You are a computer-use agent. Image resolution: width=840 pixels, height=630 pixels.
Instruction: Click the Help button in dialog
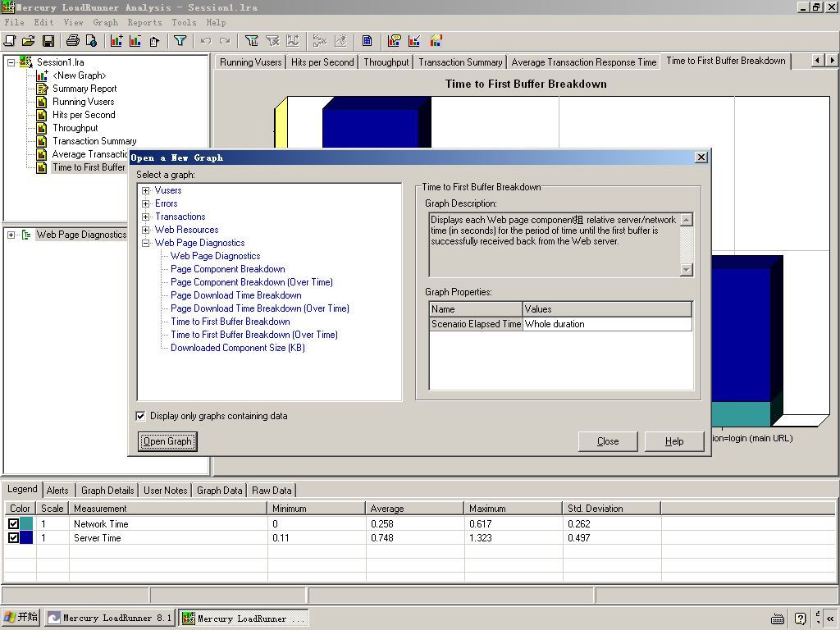pyautogui.click(x=674, y=441)
